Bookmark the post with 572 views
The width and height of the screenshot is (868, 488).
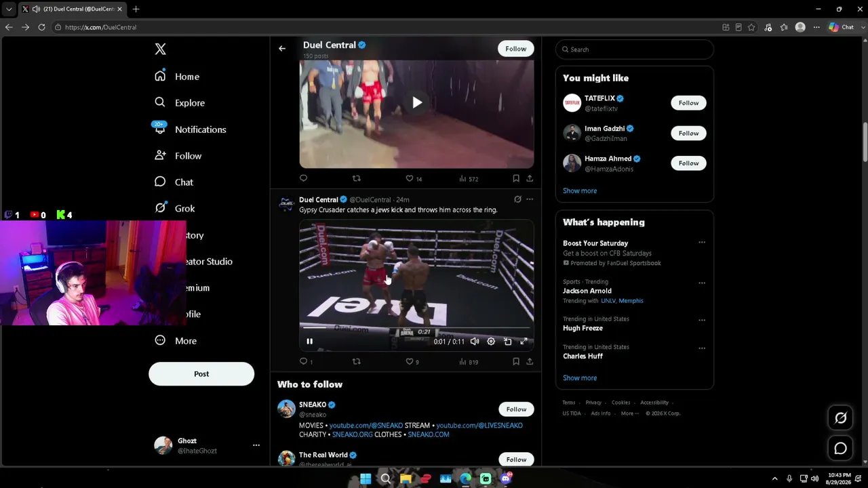(516, 178)
